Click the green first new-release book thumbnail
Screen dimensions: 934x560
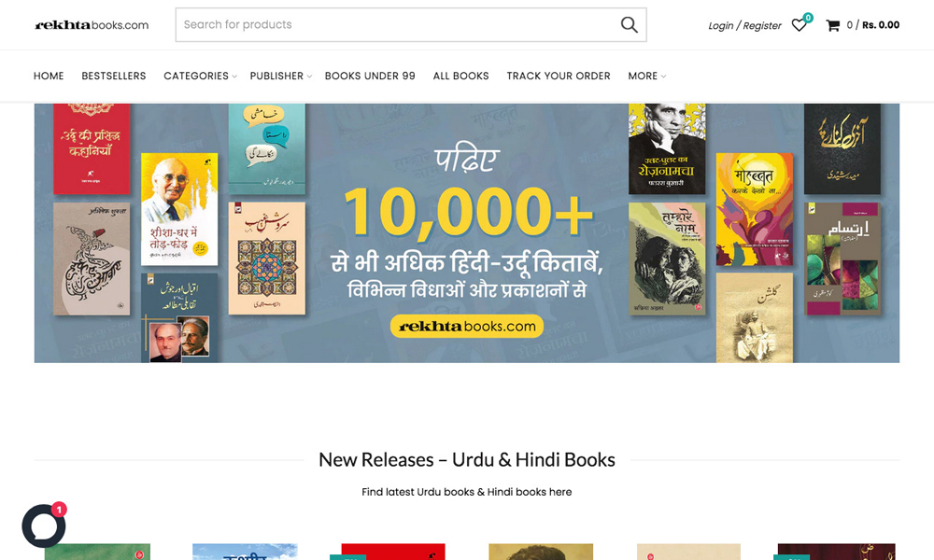click(x=97, y=552)
